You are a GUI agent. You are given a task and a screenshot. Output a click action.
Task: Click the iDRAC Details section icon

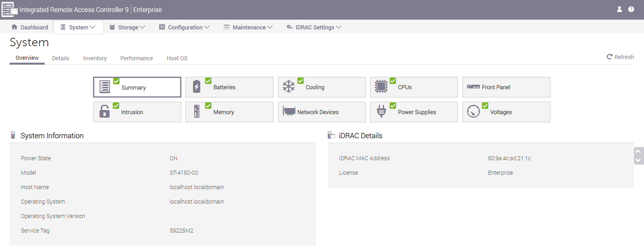tap(331, 135)
